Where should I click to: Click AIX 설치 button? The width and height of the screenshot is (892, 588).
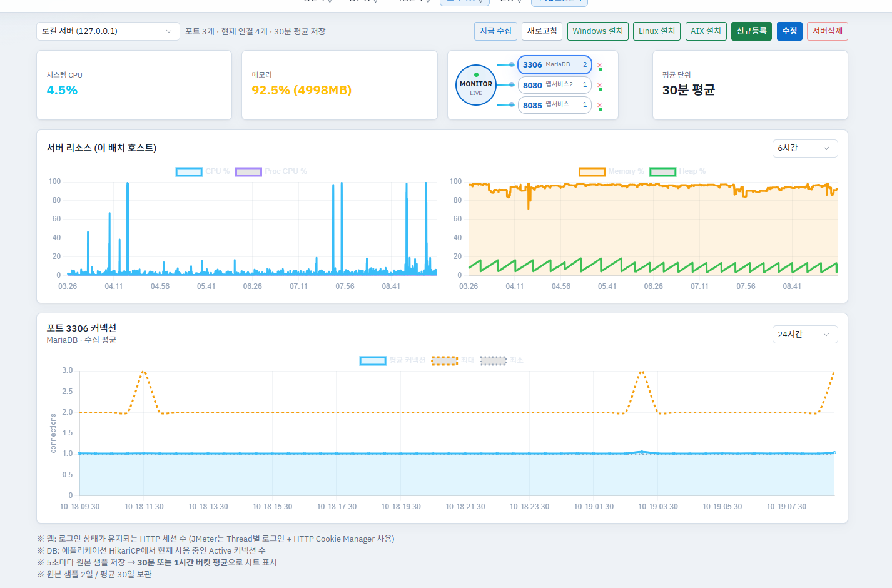(x=706, y=31)
